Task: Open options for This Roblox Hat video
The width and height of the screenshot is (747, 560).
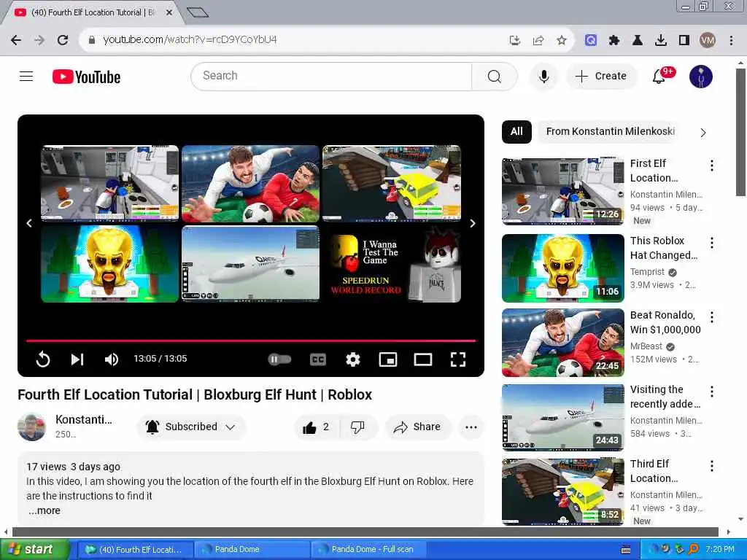Action: pos(712,243)
